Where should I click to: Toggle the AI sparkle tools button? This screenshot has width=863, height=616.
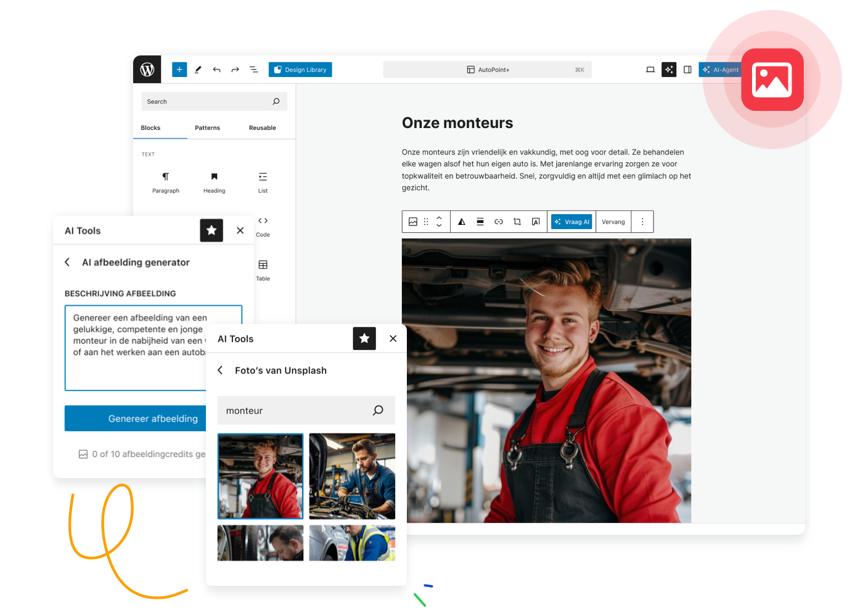(x=669, y=70)
